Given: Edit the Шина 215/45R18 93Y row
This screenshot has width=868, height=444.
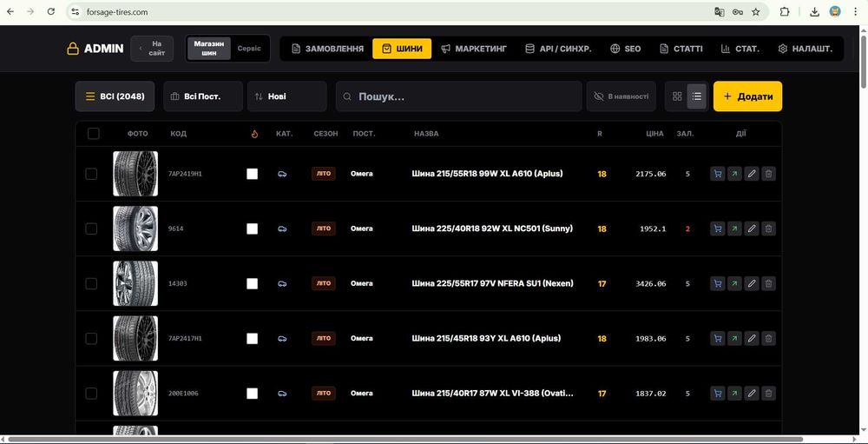Looking at the screenshot, I should pyautogui.click(x=751, y=338).
